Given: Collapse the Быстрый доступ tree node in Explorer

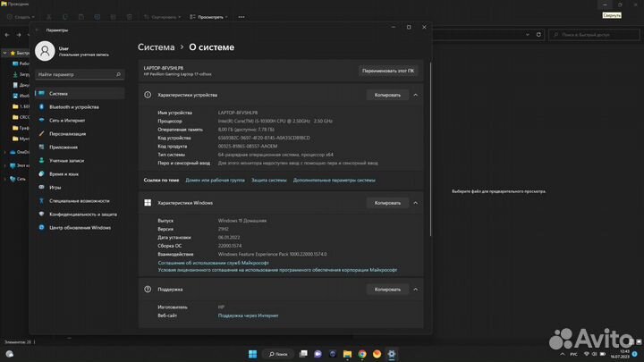Looking at the screenshot, I should point(4,53).
